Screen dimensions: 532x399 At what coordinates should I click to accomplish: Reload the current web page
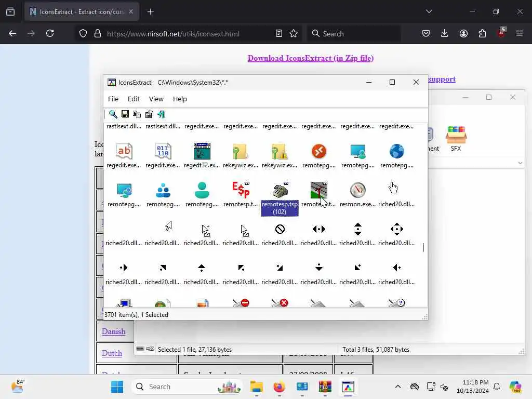(50, 33)
